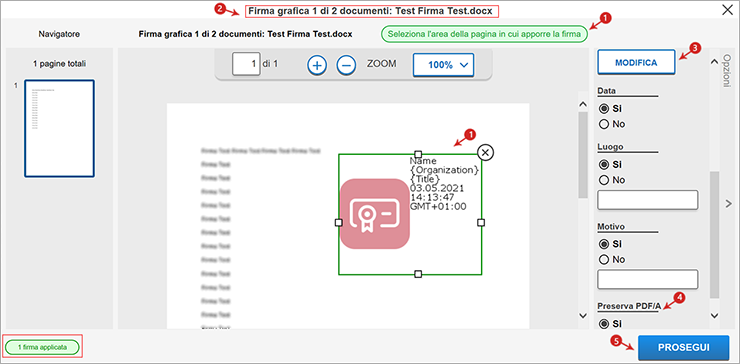Image resolution: width=740 pixels, height=364 pixels.
Task: Click the 'Seleziona l'area della pagina' hint
Action: [x=485, y=34]
